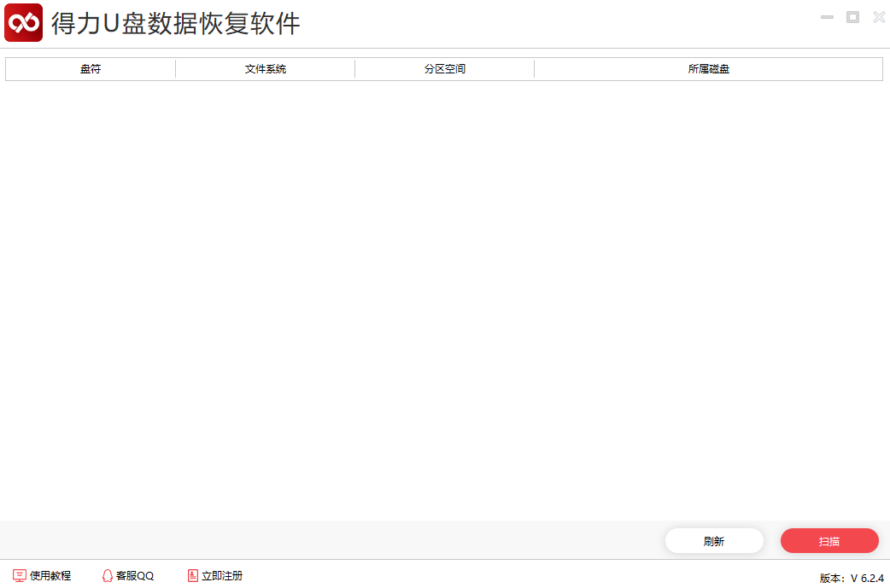Click the red 扫描 scan button

[x=829, y=540]
